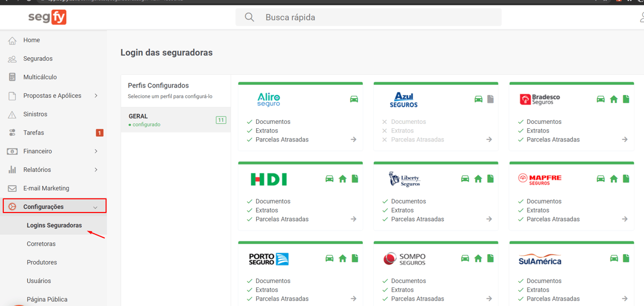Toggle Documentos check on Aliro card
The width and height of the screenshot is (644, 306).
click(250, 122)
